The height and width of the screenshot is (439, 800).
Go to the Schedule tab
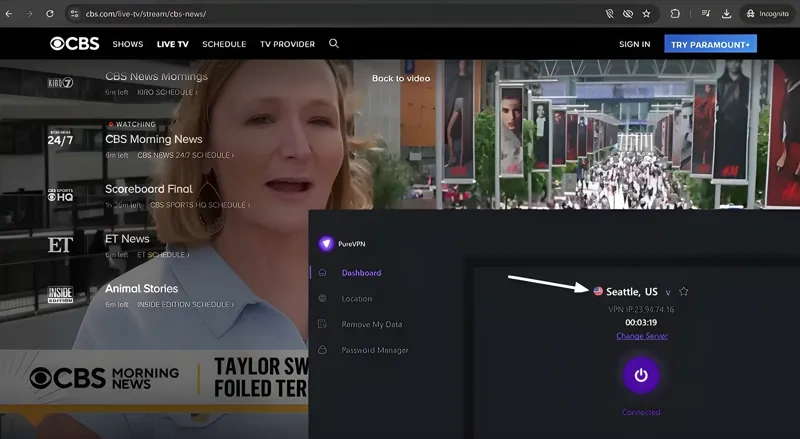click(x=224, y=44)
